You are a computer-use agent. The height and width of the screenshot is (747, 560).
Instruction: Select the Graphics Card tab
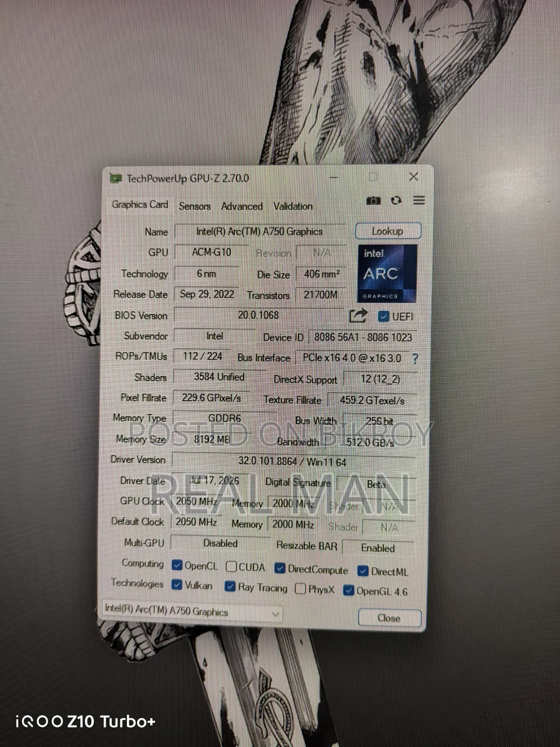pyautogui.click(x=140, y=204)
